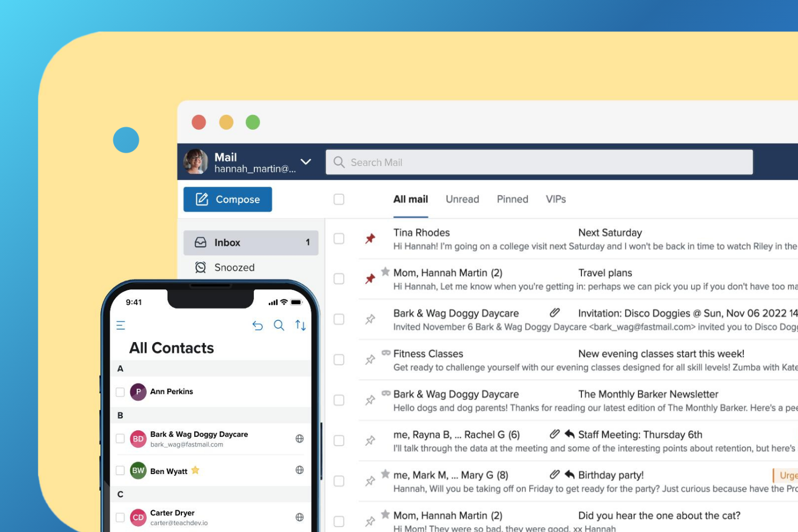The height and width of the screenshot is (532, 798).
Task: Select checkbox for Birthday party! email
Action: tap(339, 481)
